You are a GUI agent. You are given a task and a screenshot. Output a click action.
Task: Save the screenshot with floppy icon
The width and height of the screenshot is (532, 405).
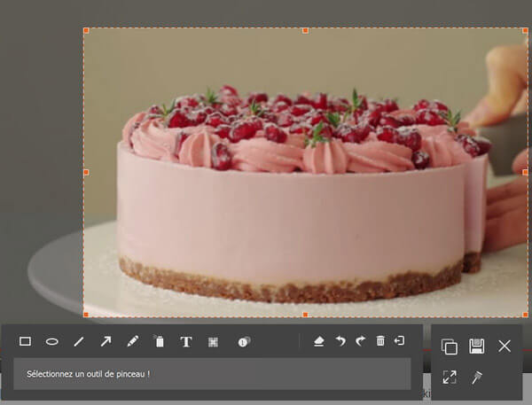(477, 347)
